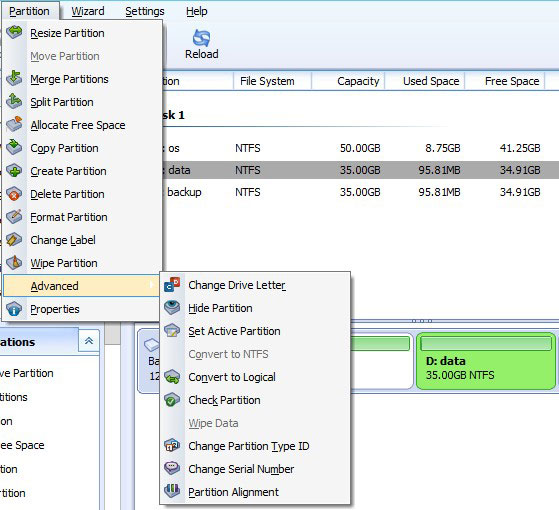Choose Copy Partition from the menu
This screenshot has height=510, width=559.
(x=83, y=148)
